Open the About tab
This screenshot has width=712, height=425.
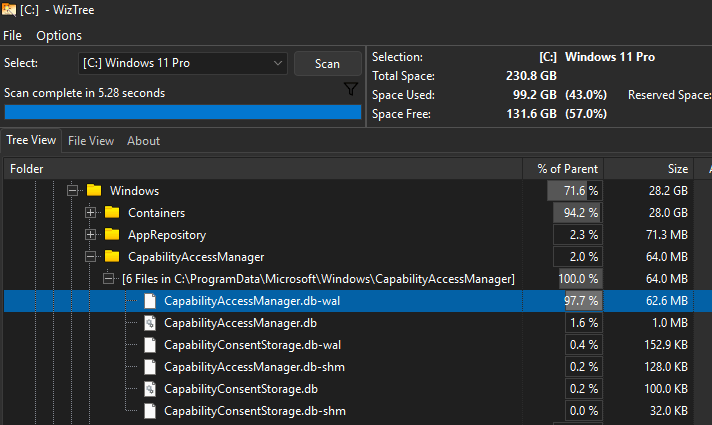(143, 141)
